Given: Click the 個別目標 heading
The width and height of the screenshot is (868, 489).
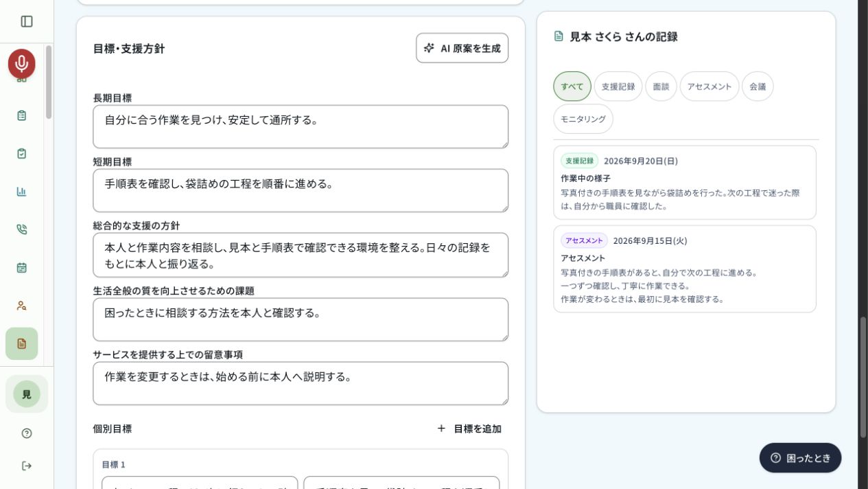Looking at the screenshot, I should pyautogui.click(x=113, y=429).
